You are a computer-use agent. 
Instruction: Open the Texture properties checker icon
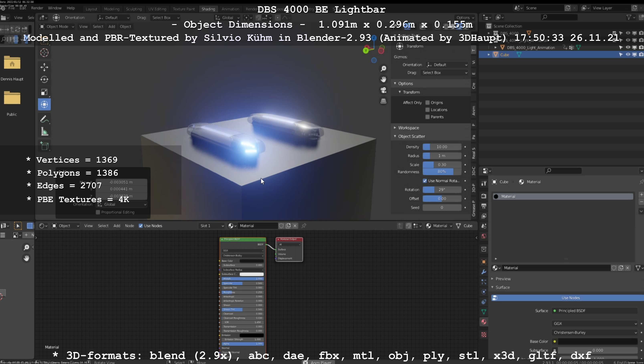tap(484, 335)
